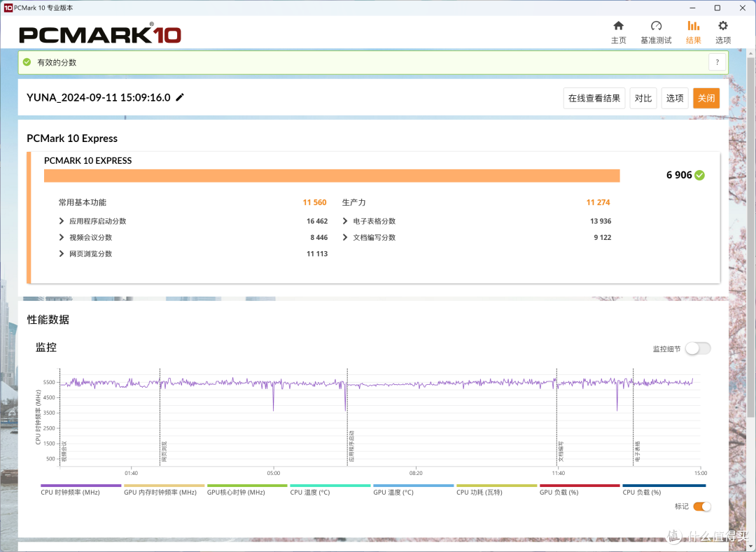Click the question mark help button
Screen dimensions: 756x552
tap(717, 62)
